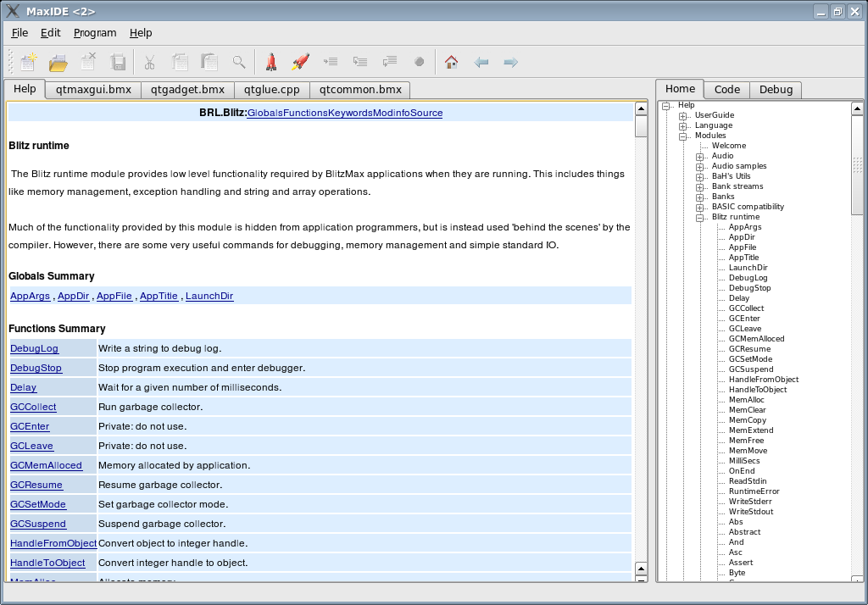Image resolution: width=868 pixels, height=605 pixels.
Task: Click the Build and Run flying rocket icon
Action: coord(301,62)
